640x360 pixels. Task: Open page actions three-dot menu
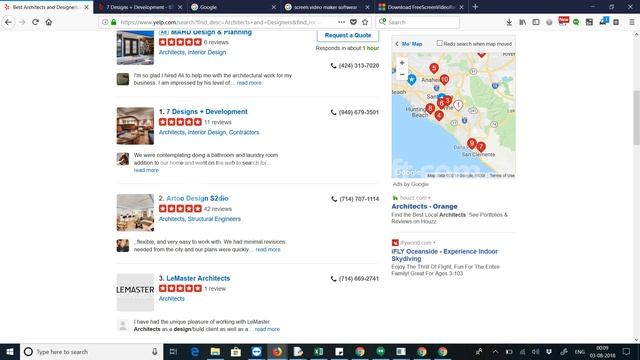click(x=342, y=22)
